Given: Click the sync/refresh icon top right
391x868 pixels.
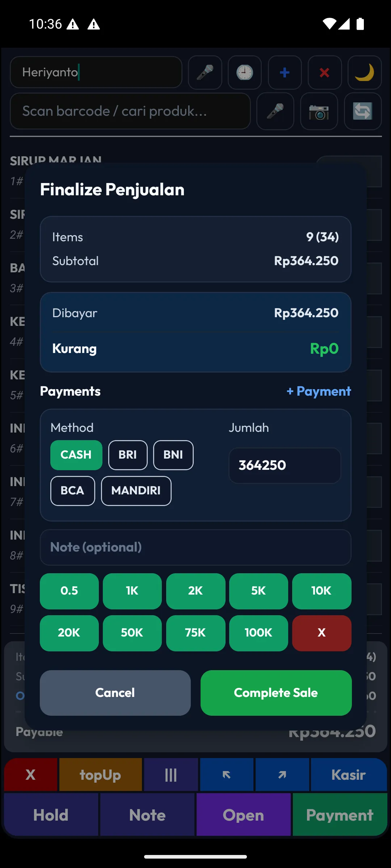Looking at the screenshot, I should [x=363, y=111].
